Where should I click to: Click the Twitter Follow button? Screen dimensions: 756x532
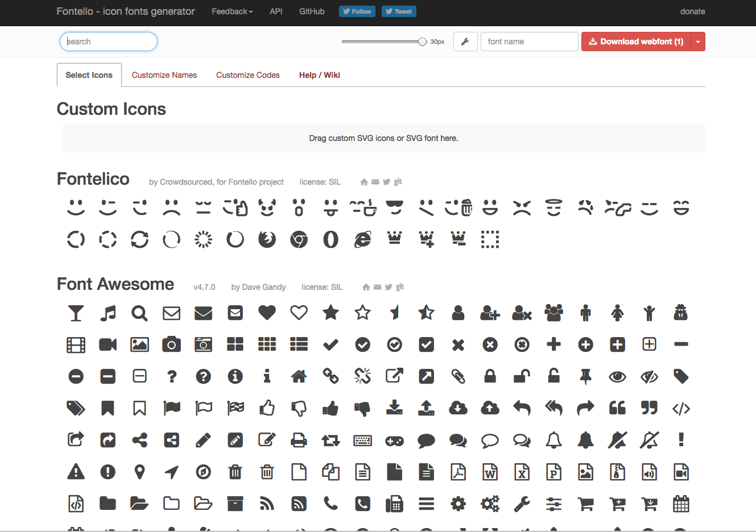pyautogui.click(x=357, y=11)
